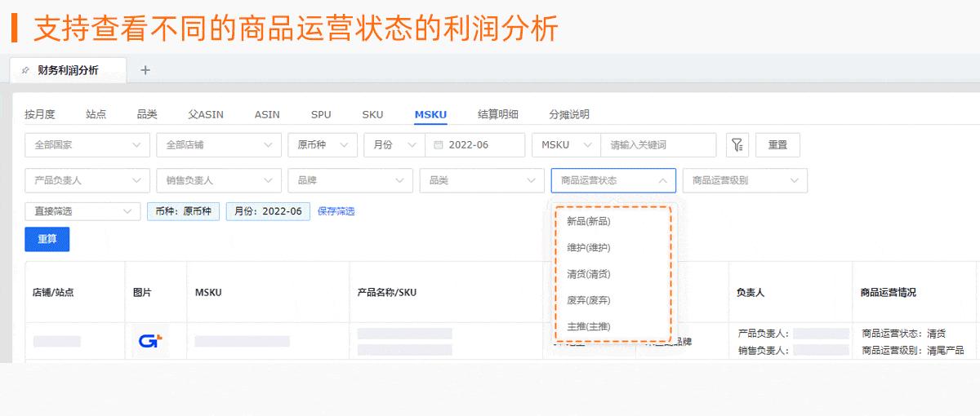Click the 请输入关键词 search field

(659, 145)
